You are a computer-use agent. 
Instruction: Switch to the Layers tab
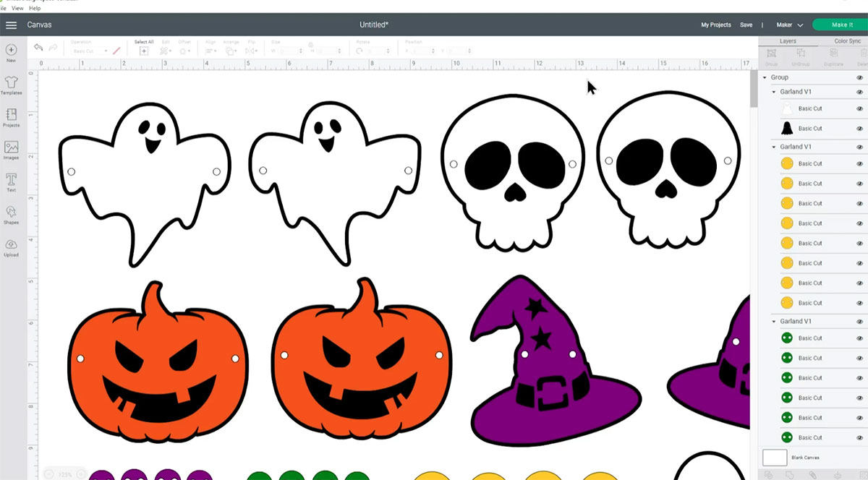point(788,41)
